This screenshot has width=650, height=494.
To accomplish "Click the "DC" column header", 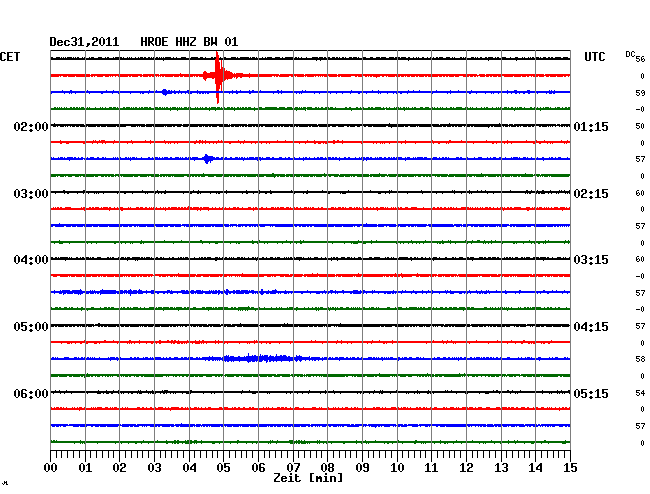I will (630, 54).
